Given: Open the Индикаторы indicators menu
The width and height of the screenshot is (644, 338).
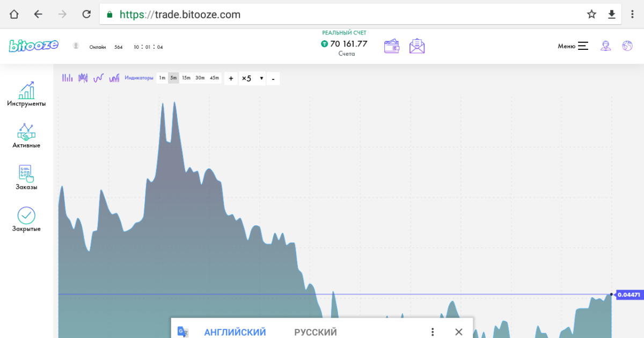Looking at the screenshot, I should coord(139,78).
